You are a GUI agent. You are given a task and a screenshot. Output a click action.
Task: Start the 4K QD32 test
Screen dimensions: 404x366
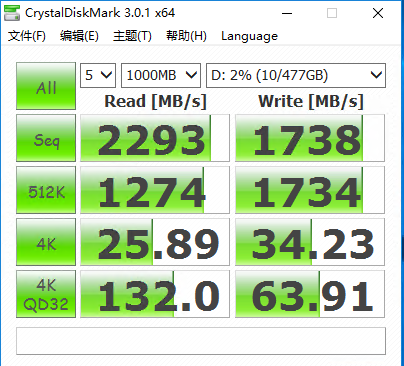[x=46, y=294]
